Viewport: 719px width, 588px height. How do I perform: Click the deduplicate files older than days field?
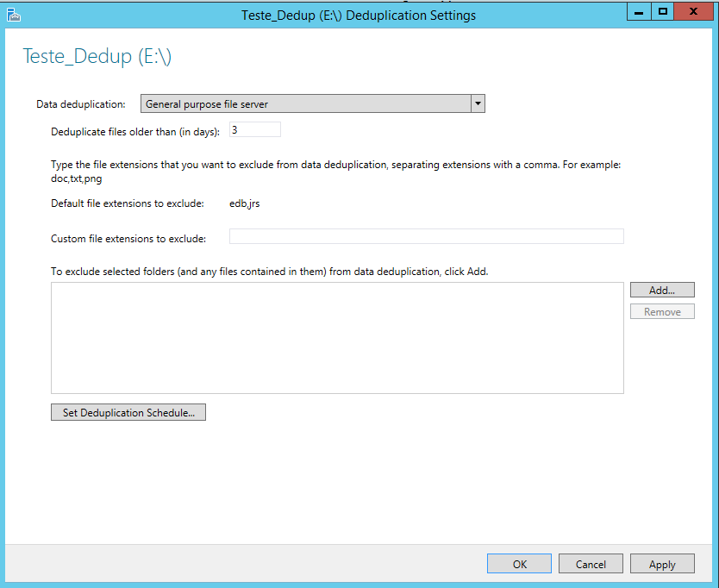pos(255,130)
